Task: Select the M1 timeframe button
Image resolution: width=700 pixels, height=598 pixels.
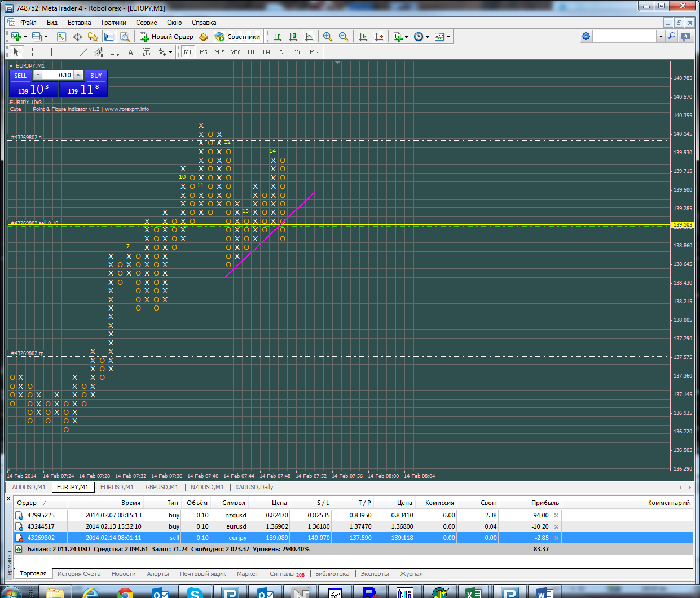Action: pyautogui.click(x=188, y=52)
